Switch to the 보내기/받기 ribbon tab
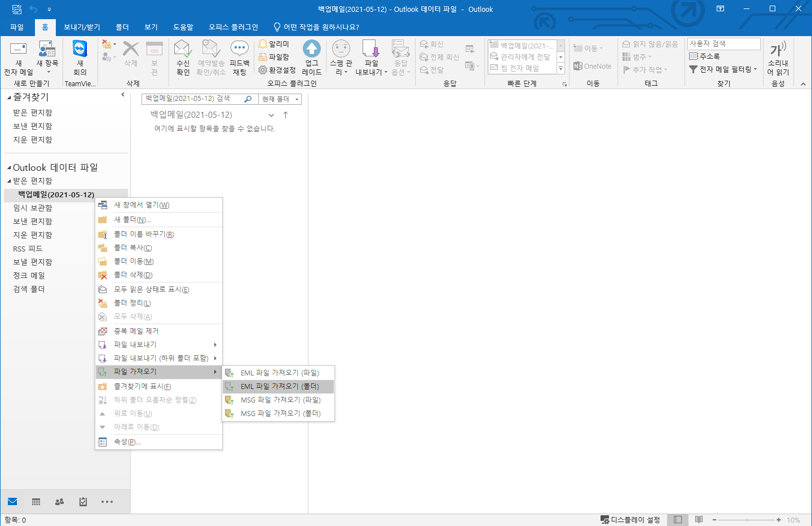812x526 pixels. pos(82,27)
